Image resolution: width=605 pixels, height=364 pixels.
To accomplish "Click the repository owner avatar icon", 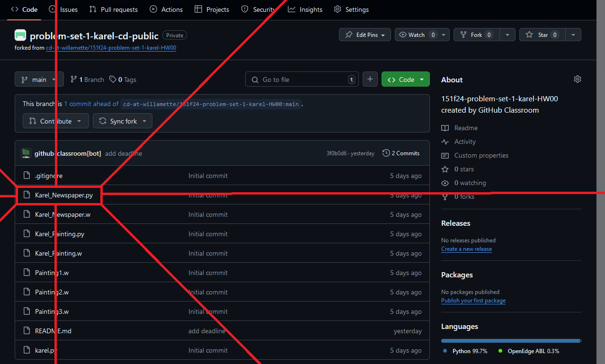I will (x=20, y=35).
